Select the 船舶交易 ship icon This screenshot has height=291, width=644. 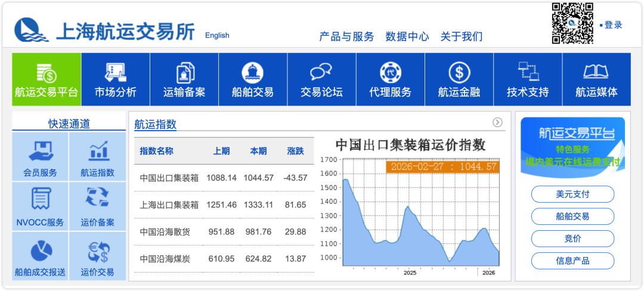tap(253, 73)
